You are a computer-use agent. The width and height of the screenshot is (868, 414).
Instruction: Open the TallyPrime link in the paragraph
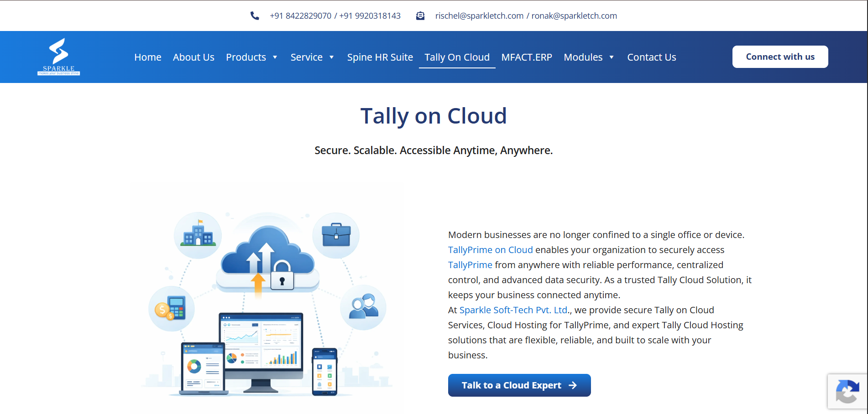[x=470, y=265]
